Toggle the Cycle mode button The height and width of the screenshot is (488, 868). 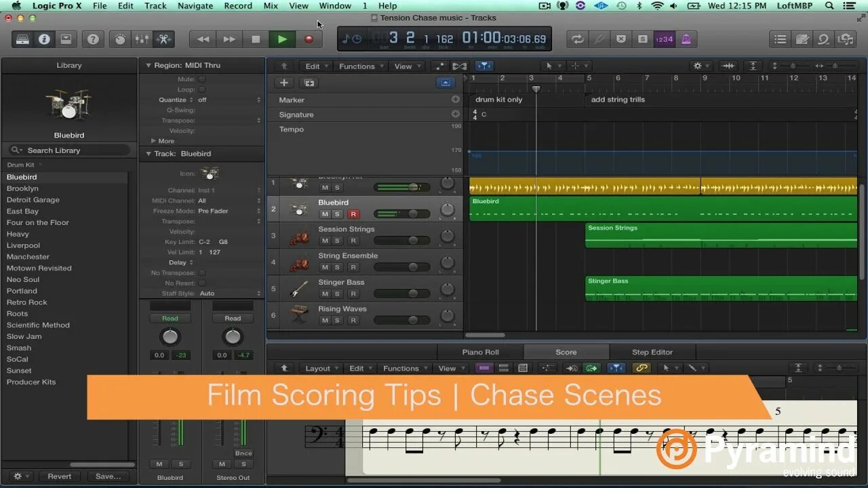point(578,39)
